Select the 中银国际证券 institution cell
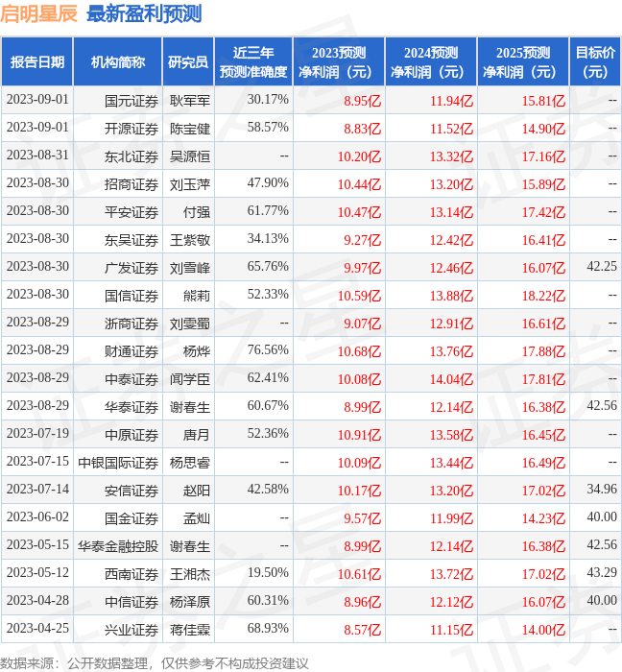This screenshot has width=622, height=672. pyautogui.click(x=118, y=463)
